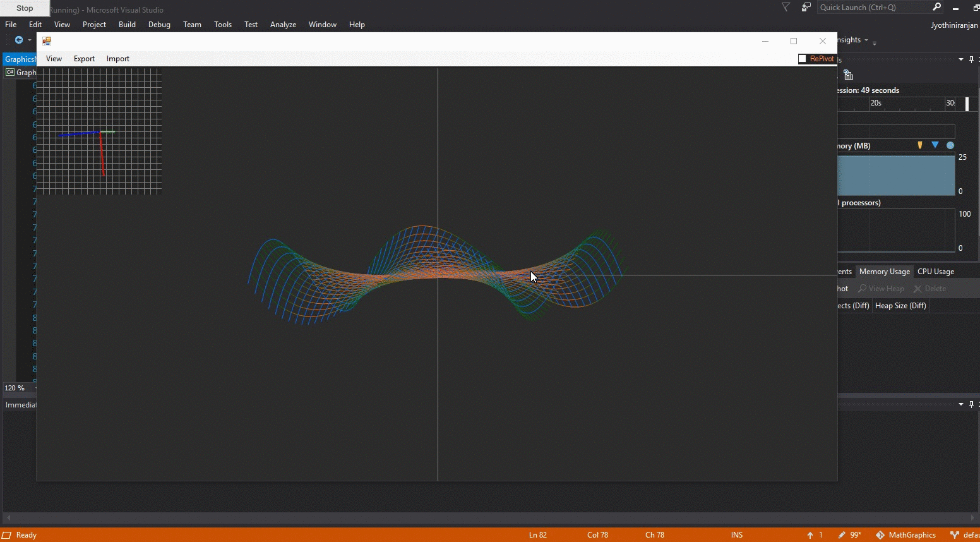980x542 pixels.
Task: Click the git branch icon in status bar
Action: [955, 535]
